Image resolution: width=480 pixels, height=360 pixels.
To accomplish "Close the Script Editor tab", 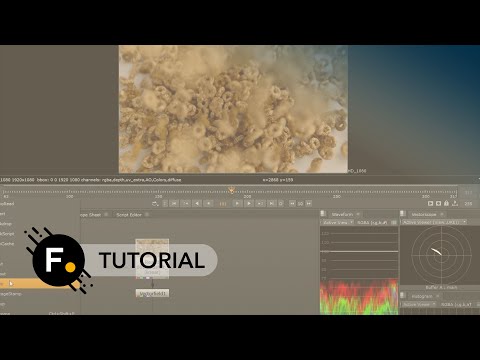I will (x=147, y=214).
